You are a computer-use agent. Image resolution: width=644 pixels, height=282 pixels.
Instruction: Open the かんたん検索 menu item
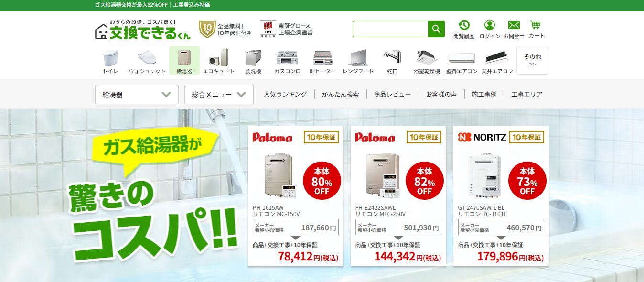340,94
